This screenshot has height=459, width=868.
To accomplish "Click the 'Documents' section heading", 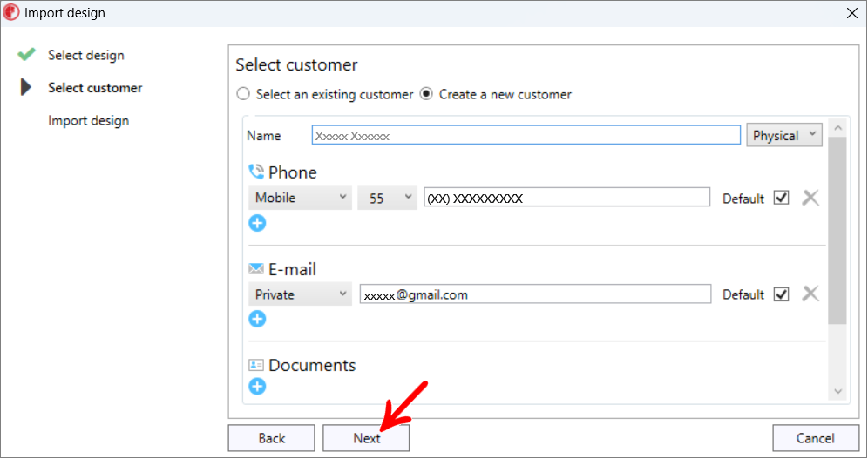I will [x=312, y=366].
